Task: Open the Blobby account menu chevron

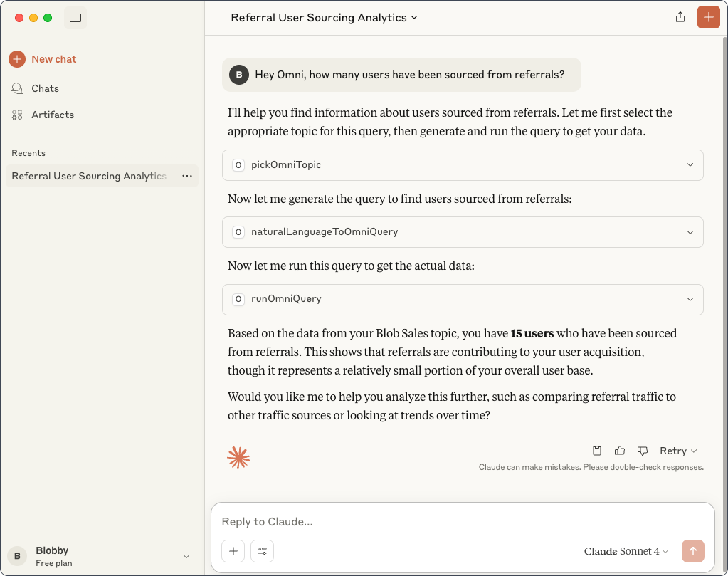Action: [186, 556]
